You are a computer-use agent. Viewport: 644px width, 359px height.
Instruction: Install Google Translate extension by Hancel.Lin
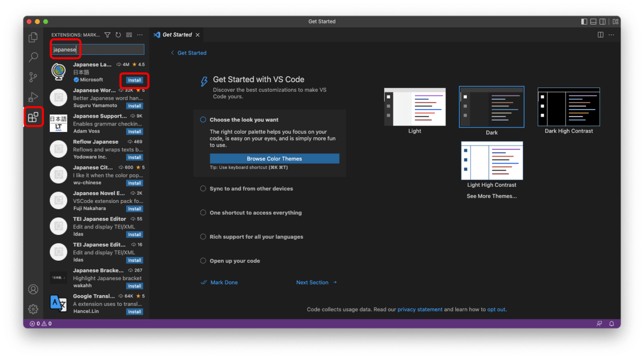click(x=135, y=312)
